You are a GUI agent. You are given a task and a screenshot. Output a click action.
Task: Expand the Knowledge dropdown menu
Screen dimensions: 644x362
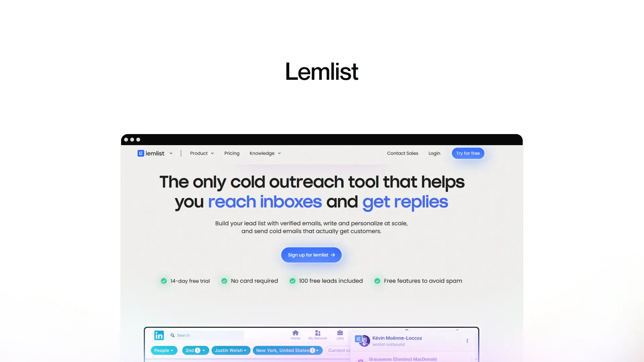point(265,153)
